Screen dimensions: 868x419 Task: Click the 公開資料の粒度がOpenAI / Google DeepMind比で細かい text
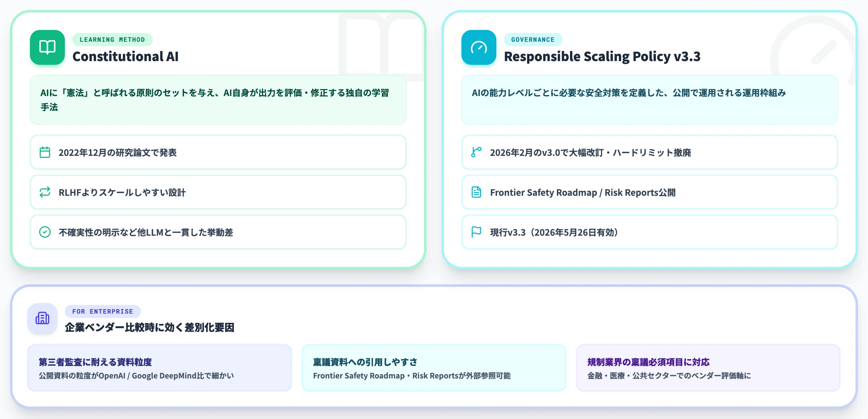click(x=136, y=376)
